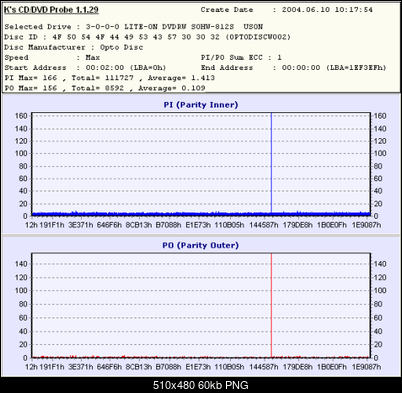Screen dimensions: 402x393
Task: Select the Speed value Max
Action: 93,57
